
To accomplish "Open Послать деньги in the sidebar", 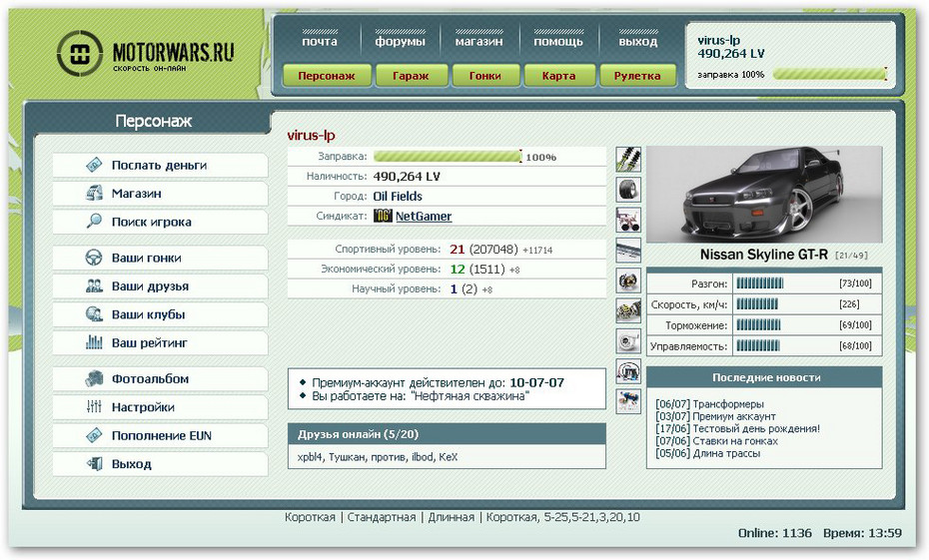I will coord(160,165).
